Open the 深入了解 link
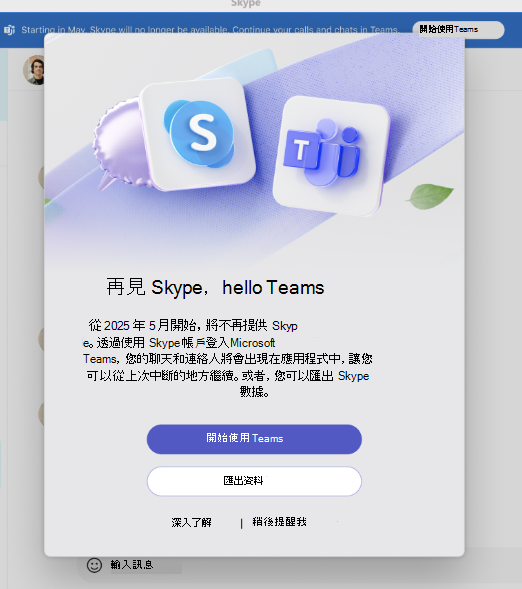 tap(192, 522)
